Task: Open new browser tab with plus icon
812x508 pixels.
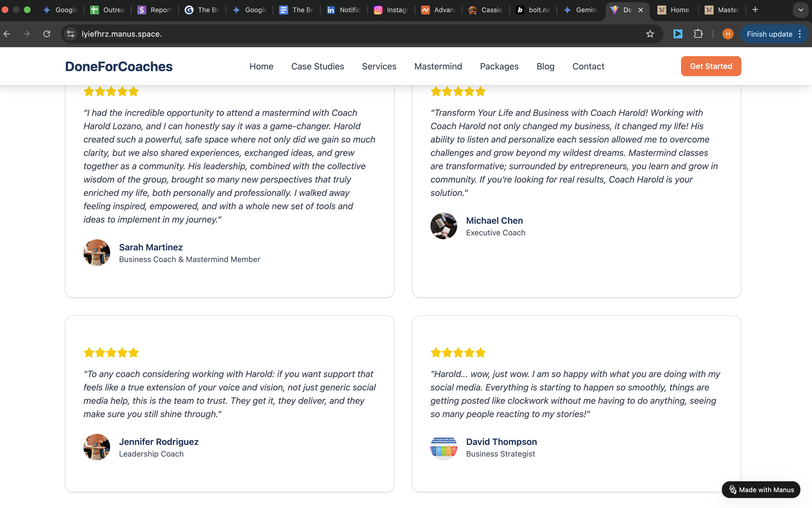Action: (755, 10)
